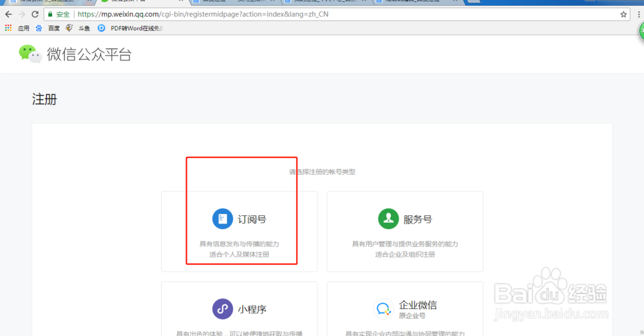Open the Apps grid icon in bookmarks bar
This screenshot has width=644, height=336.
pyautogui.click(x=8, y=28)
